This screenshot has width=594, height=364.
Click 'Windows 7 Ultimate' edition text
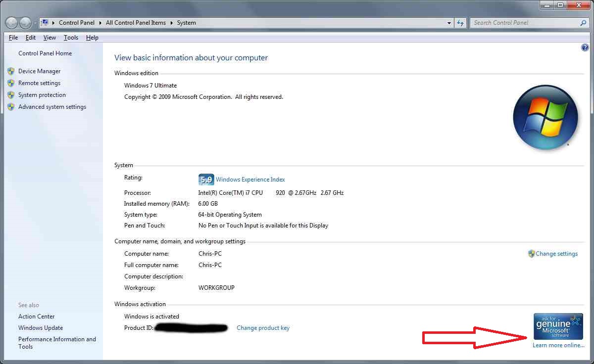tap(150, 86)
